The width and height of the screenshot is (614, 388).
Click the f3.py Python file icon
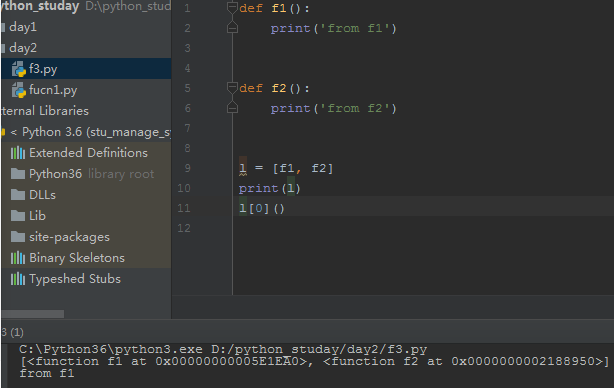pos(18,69)
